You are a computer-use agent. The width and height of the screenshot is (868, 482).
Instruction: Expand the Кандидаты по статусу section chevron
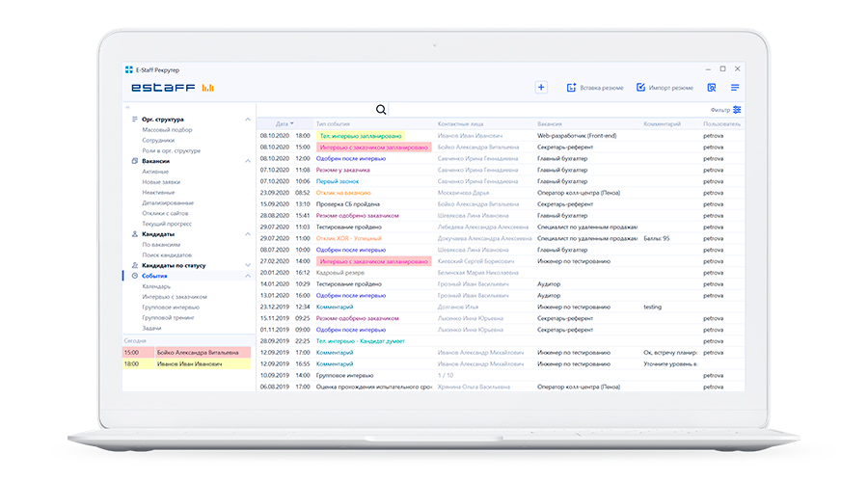tap(248, 265)
